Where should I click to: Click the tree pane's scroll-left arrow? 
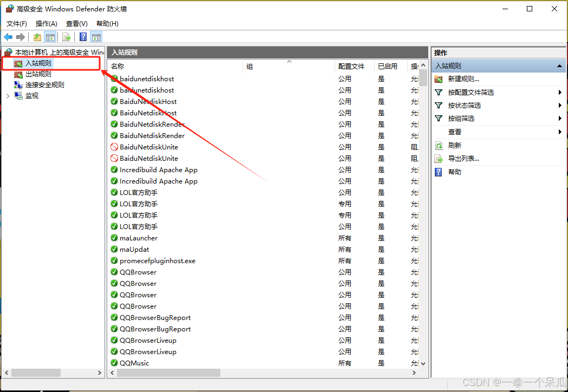(x=6, y=373)
